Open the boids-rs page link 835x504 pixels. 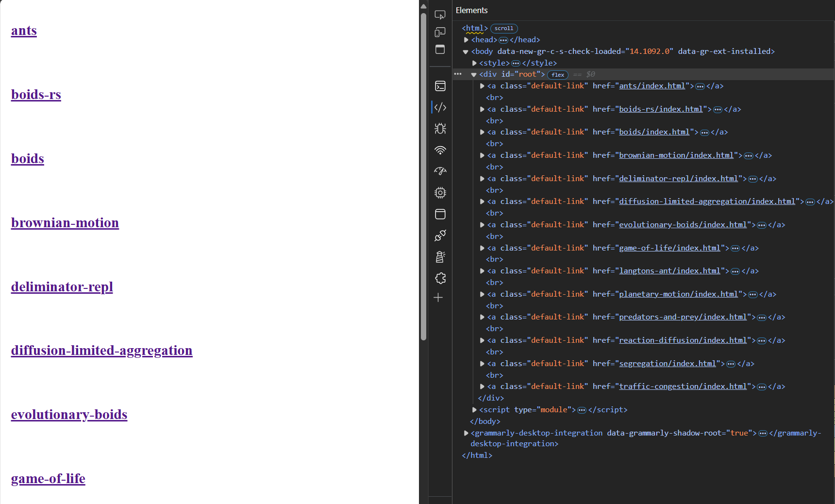tap(36, 95)
